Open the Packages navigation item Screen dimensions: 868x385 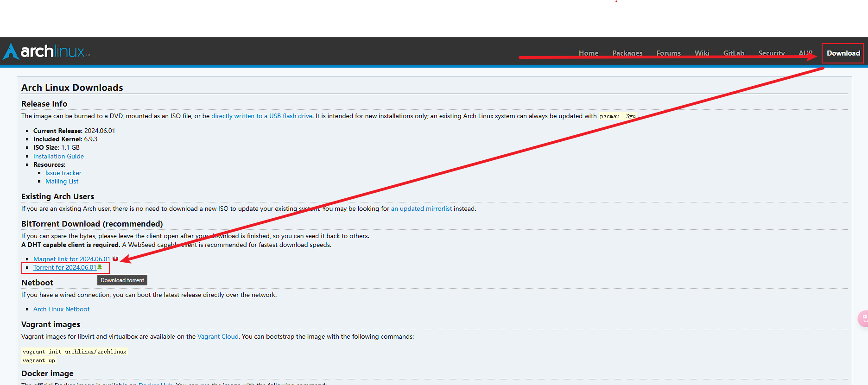click(x=627, y=53)
